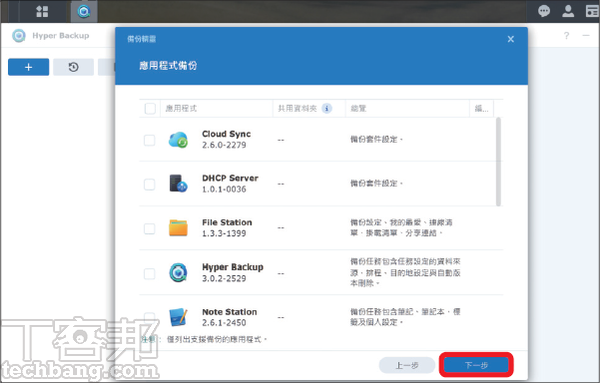Viewport: 600px width, 383px height.
Task: Click the File Station overview description
Action: [x=401, y=228]
